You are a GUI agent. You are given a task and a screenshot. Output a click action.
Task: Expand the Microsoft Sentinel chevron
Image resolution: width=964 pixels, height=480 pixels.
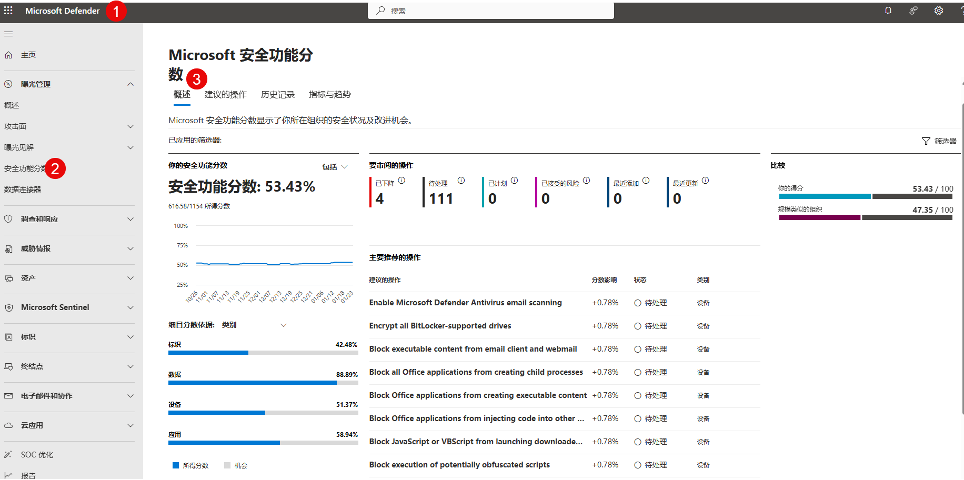130,307
